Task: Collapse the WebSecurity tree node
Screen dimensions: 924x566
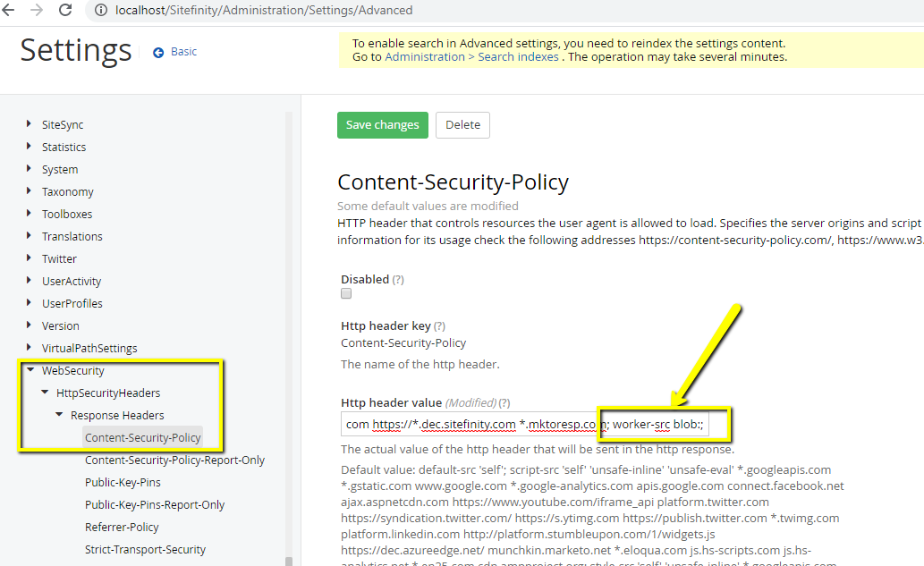Action: [x=30, y=369]
